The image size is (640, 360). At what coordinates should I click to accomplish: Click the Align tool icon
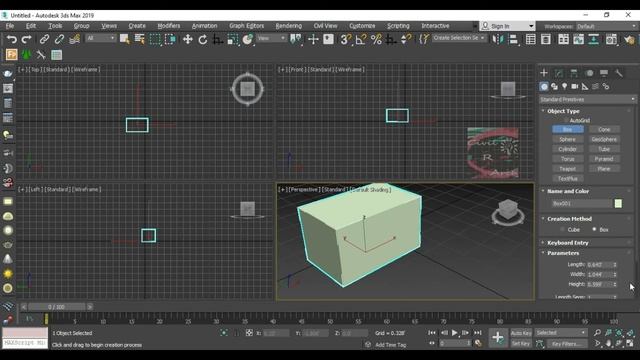(513, 39)
